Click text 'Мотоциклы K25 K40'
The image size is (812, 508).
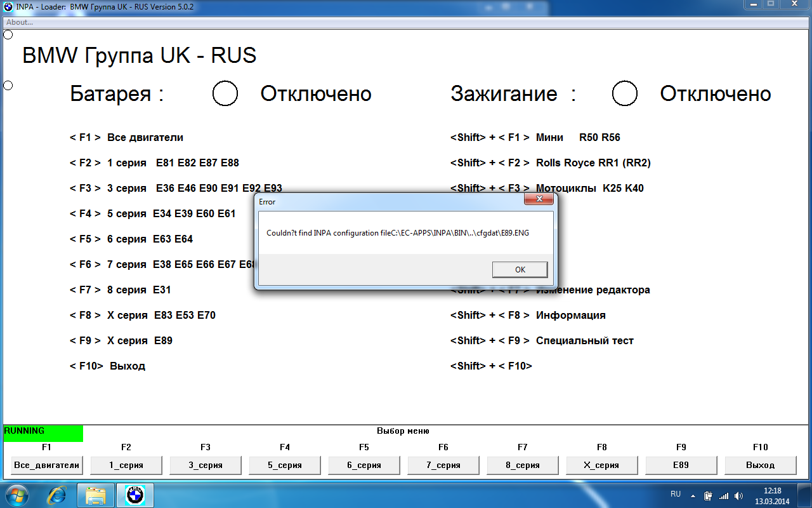[x=590, y=188]
